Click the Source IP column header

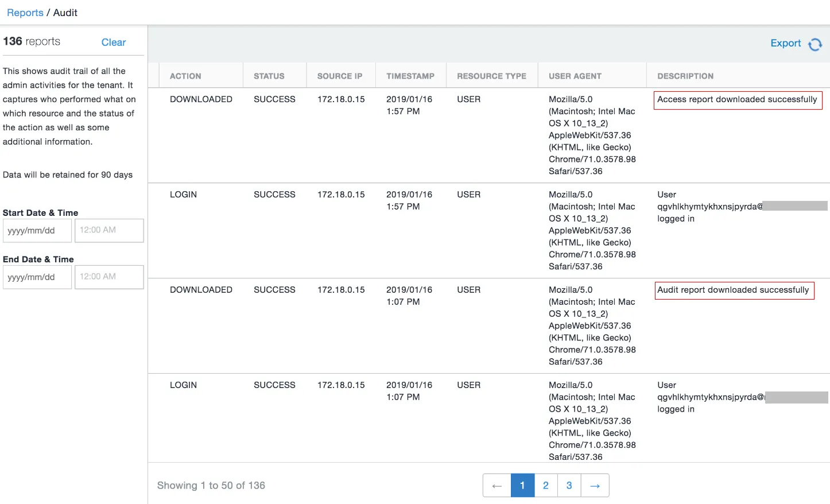tap(340, 76)
